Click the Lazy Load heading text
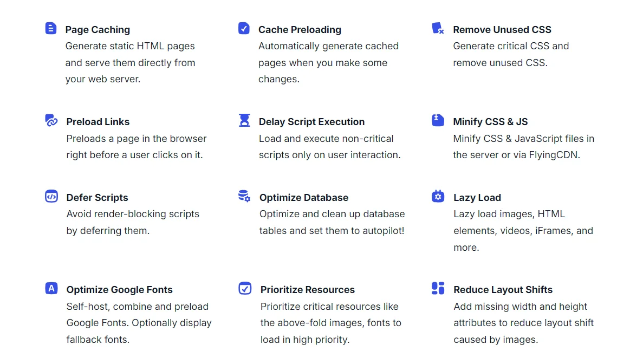The image size is (630, 364). click(x=477, y=198)
